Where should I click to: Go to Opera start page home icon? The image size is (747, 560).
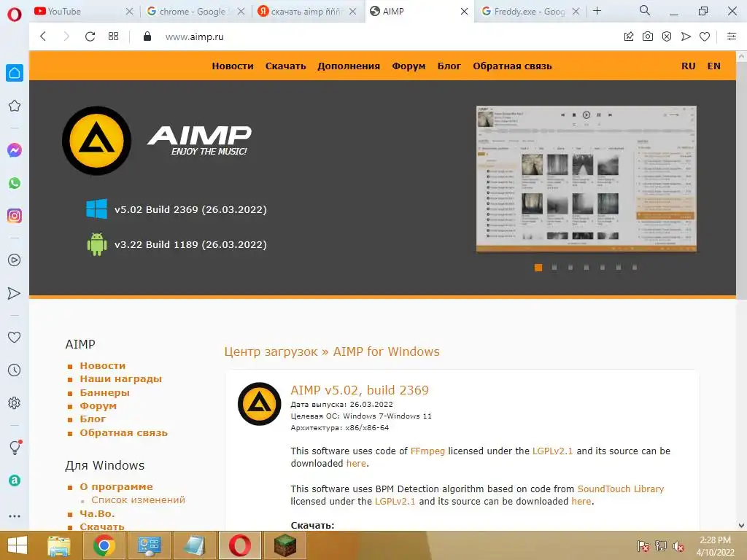(x=15, y=73)
